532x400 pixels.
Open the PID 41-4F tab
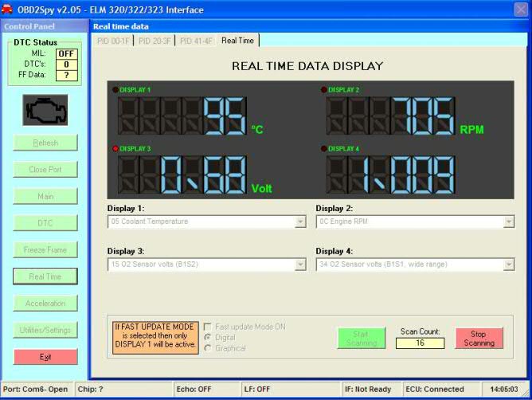tap(196, 41)
